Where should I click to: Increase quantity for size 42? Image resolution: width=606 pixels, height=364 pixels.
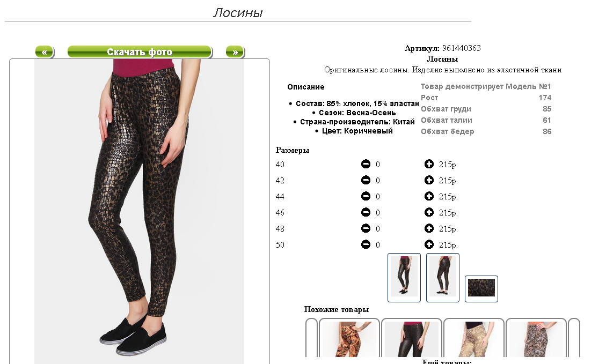(x=429, y=180)
